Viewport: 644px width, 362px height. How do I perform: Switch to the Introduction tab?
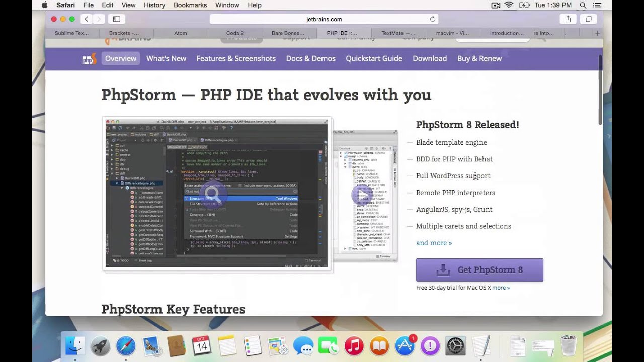[x=507, y=33]
